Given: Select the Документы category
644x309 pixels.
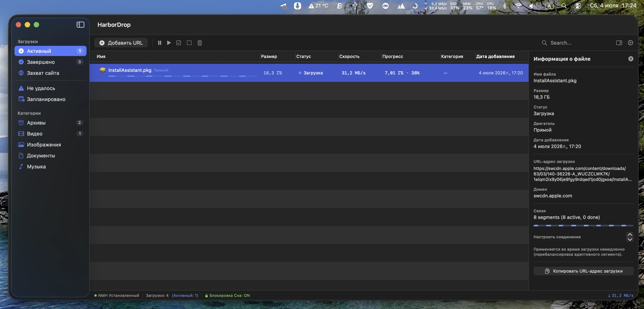Looking at the screenshot, I should [51, 156].
